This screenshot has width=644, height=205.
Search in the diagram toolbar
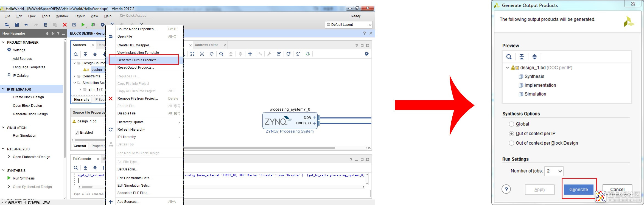[x=221, y=54]
